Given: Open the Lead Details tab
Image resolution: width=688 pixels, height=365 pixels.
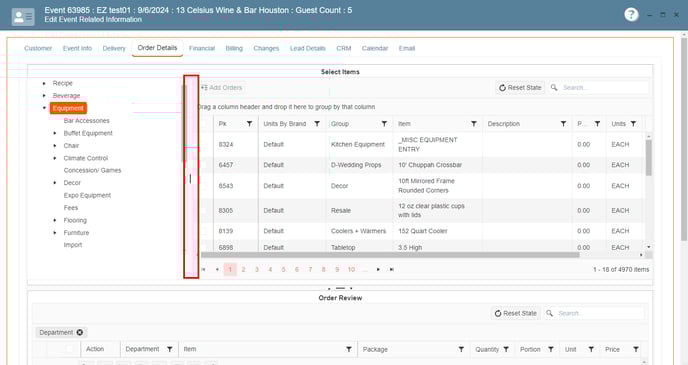Looking at the screenshot, I should tap(308, 48).
